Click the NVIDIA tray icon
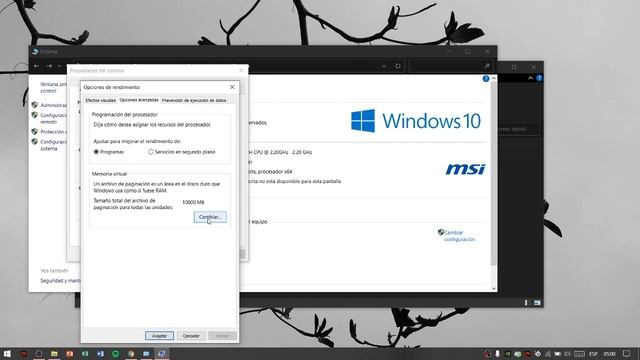Screen dimensions: 640x360 pyautogui.click(x=507, y=354)
